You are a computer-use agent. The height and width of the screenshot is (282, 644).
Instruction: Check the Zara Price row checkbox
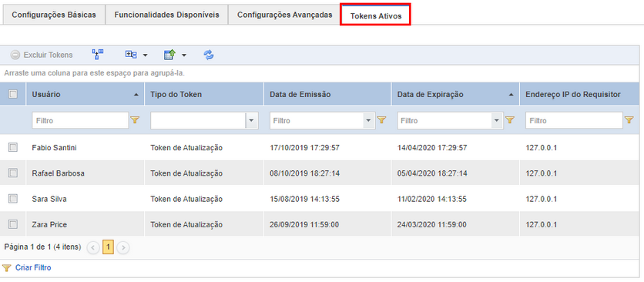[x=13, y=224]
